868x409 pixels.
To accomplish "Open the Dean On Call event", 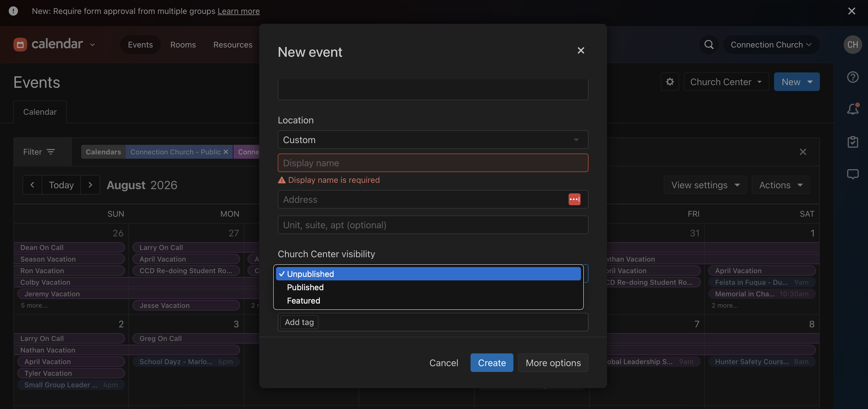I will pos(69,247).
